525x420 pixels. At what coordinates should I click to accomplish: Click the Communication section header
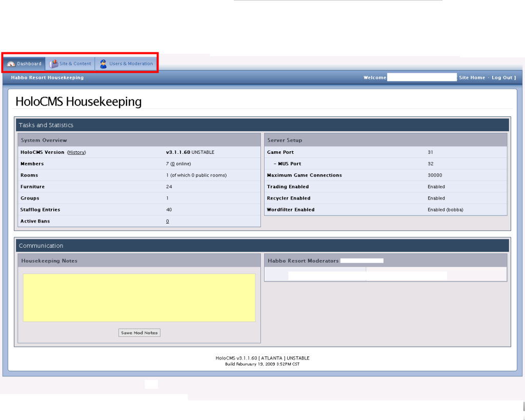[41, 246]
